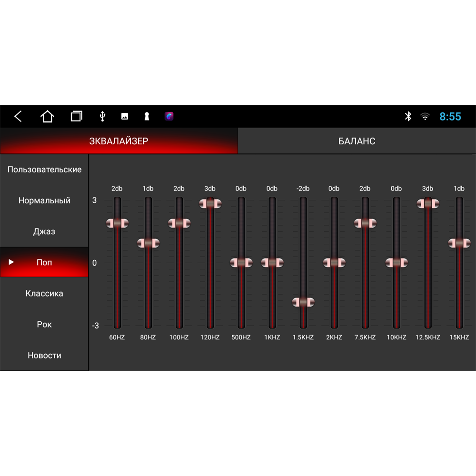Click the 2KHZ slider handle
476x476 pixels.
tap(334, 263)
